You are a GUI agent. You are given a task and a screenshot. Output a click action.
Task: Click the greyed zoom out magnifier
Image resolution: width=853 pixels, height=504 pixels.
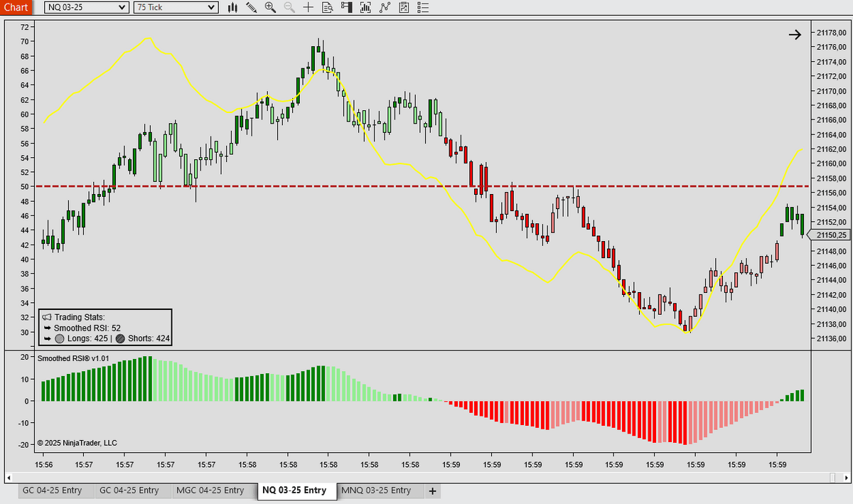point(289,8)
